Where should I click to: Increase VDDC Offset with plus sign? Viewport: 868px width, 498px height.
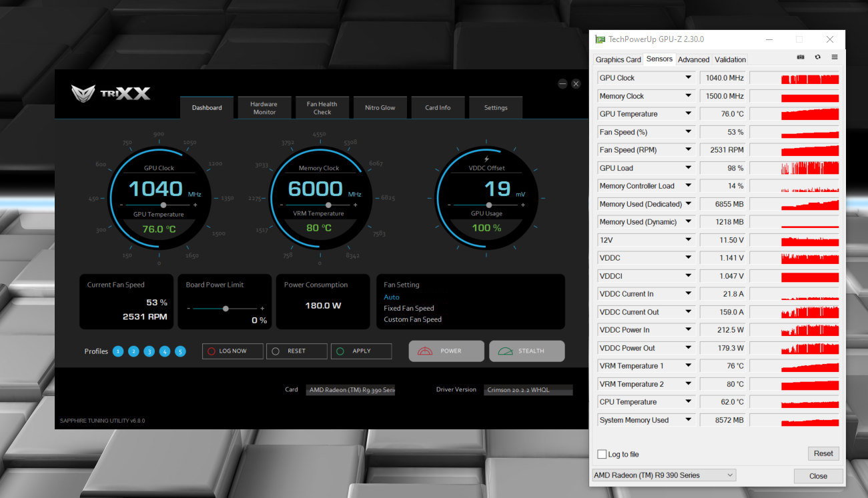(522, 205)
